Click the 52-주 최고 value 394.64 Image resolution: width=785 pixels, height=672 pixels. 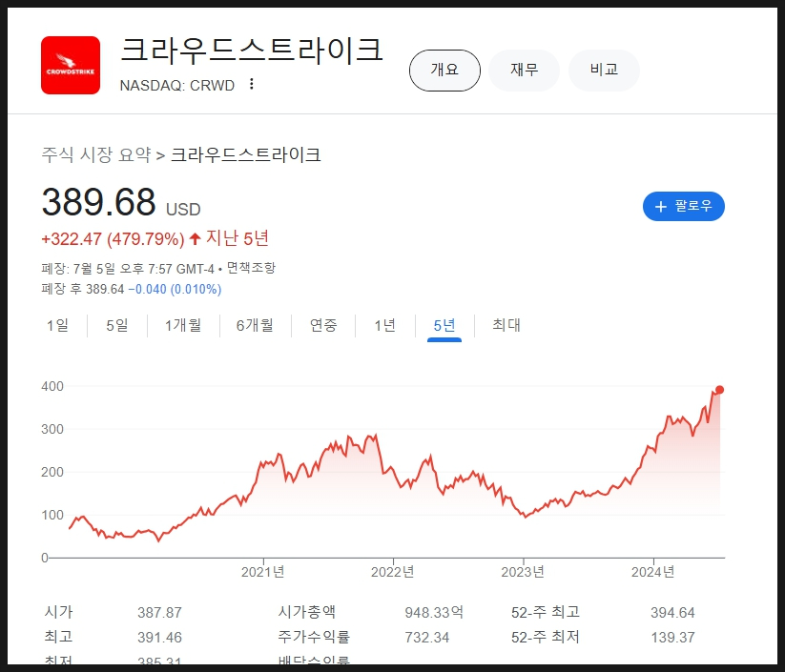(x=672, y=613)
